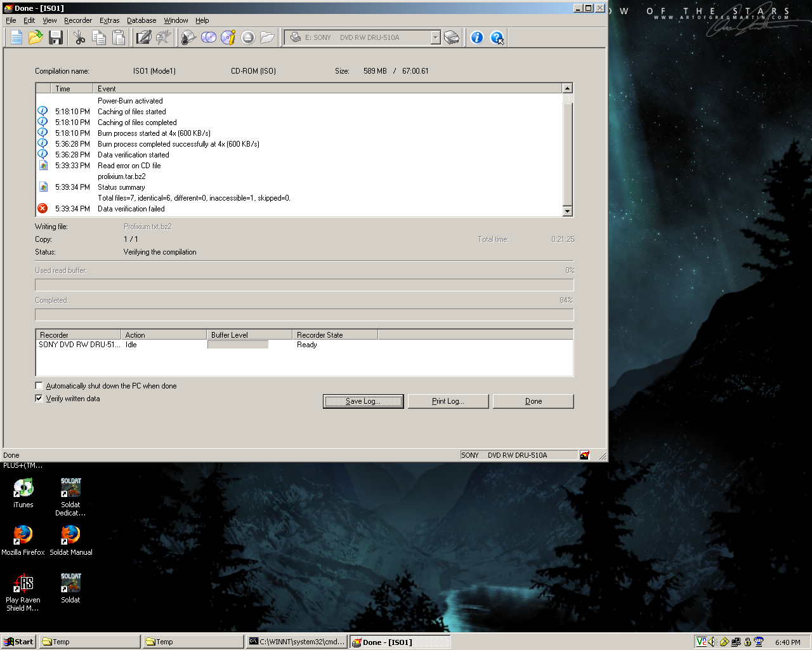Screen dimensions: 812x650
Task: Click the recorder Buffer Level bar
Action: (x=238, y=345)
